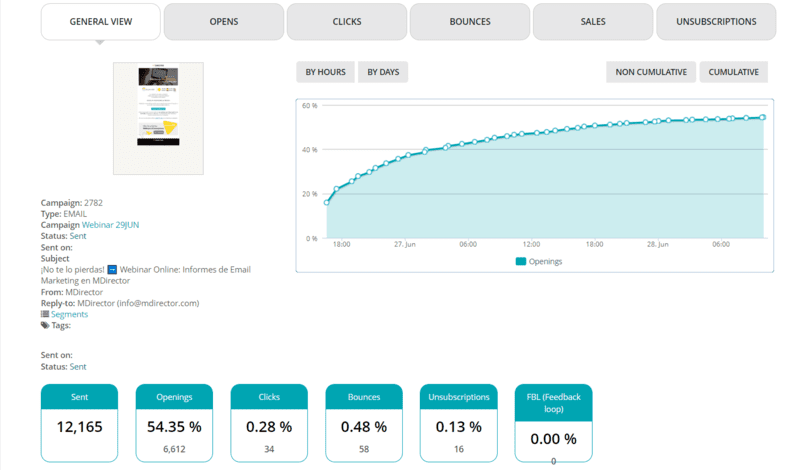
Task: Open the email preview thumbnail
Action: [x=158, y=118]
